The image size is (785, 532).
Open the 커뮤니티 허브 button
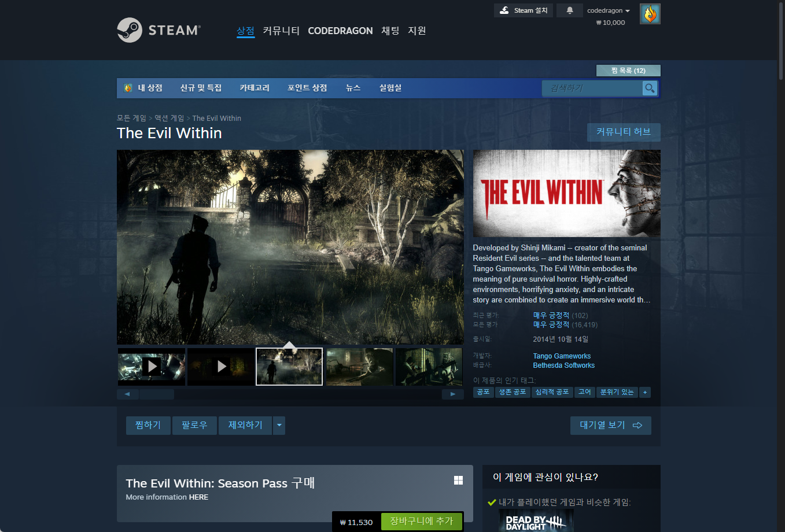[624, 132]
